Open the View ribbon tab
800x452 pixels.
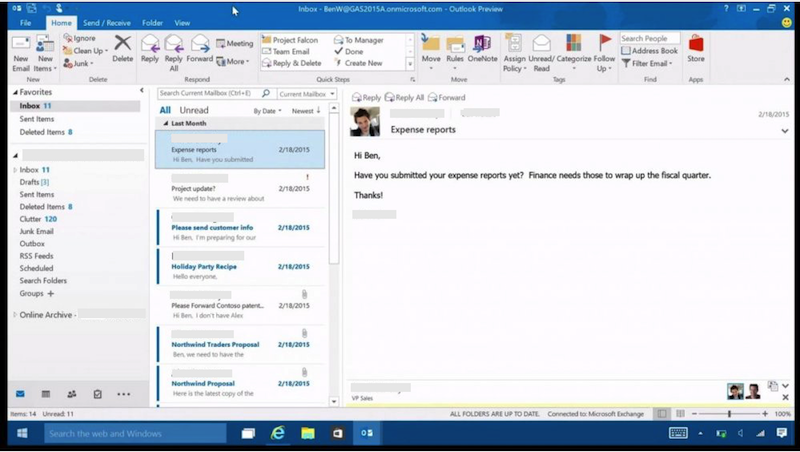coord(182,23)
